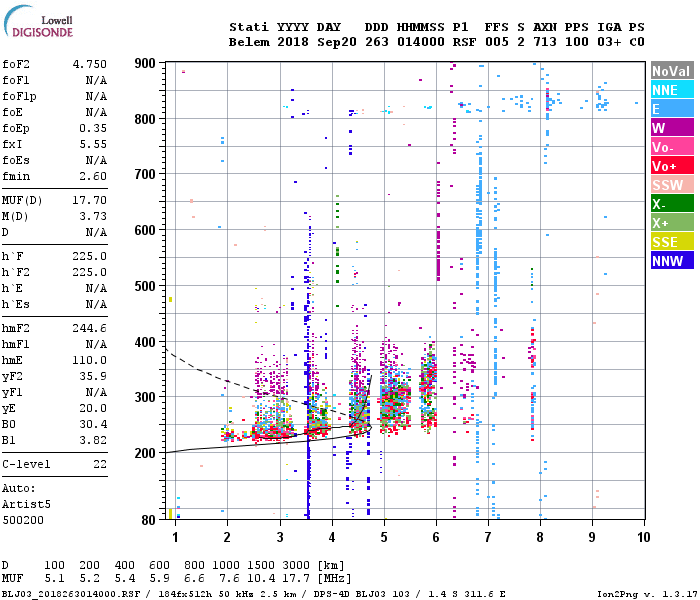Click the 10 MHz frequency axis label
This screenshot has height=600, width=700.
pyautogui.click(x=643, y=537)
